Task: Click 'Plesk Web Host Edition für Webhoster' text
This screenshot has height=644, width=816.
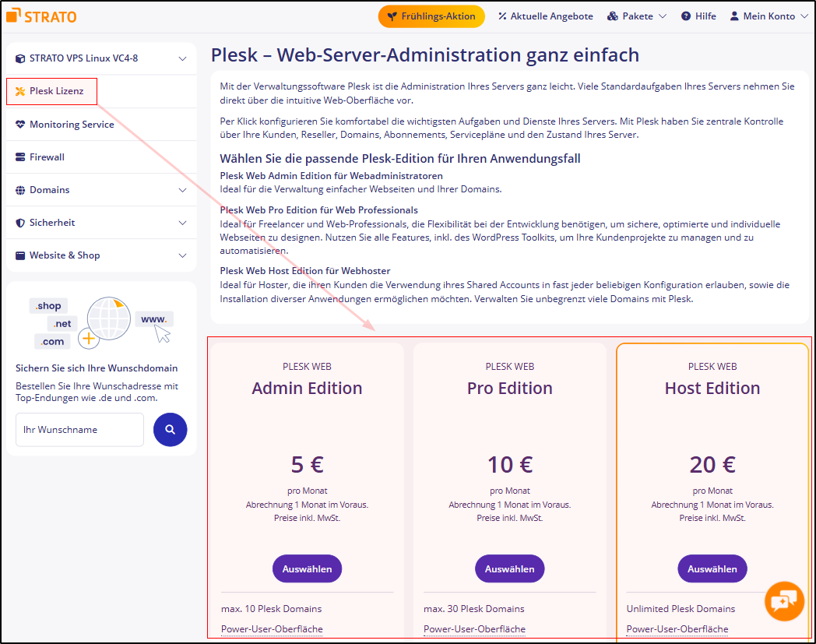Action: tap(305, 271)
